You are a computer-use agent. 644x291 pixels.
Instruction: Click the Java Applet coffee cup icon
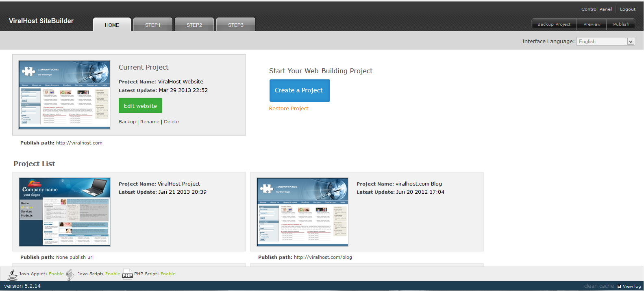(x=13, y=275)
